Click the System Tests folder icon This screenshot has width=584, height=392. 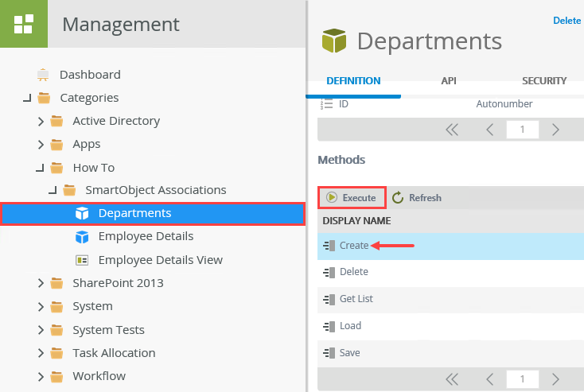click(x=56, y=330)
